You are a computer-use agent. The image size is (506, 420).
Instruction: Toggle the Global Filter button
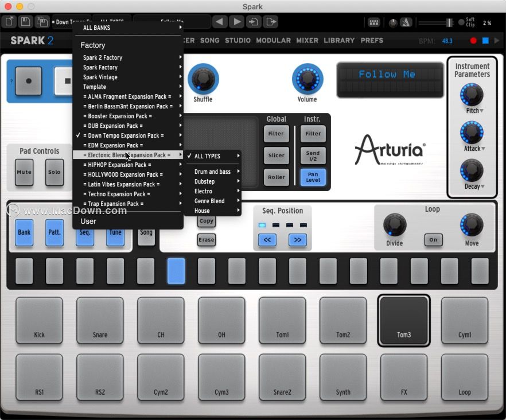pos(277,134)
